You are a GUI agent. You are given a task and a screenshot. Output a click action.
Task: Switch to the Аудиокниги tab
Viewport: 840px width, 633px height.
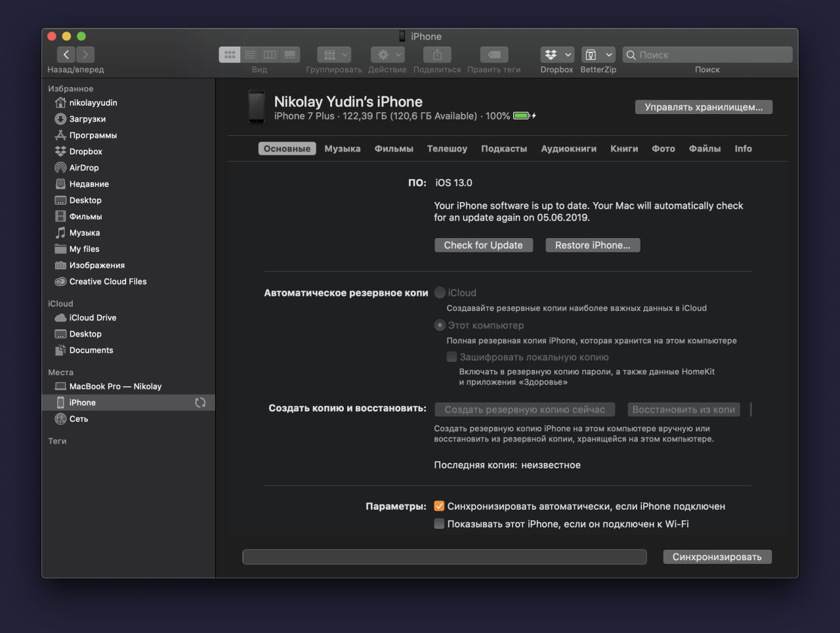(x=569, y=149)
